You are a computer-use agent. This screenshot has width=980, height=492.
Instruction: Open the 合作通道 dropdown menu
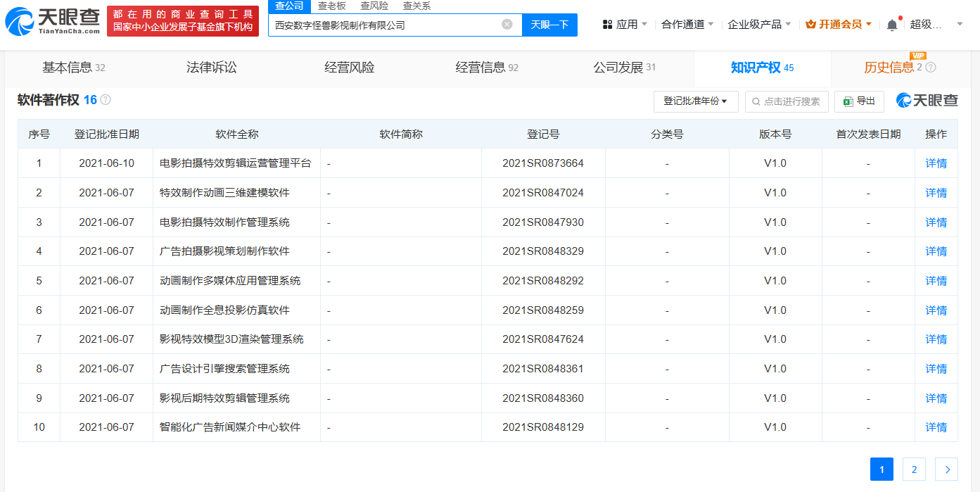pos(687,25)
